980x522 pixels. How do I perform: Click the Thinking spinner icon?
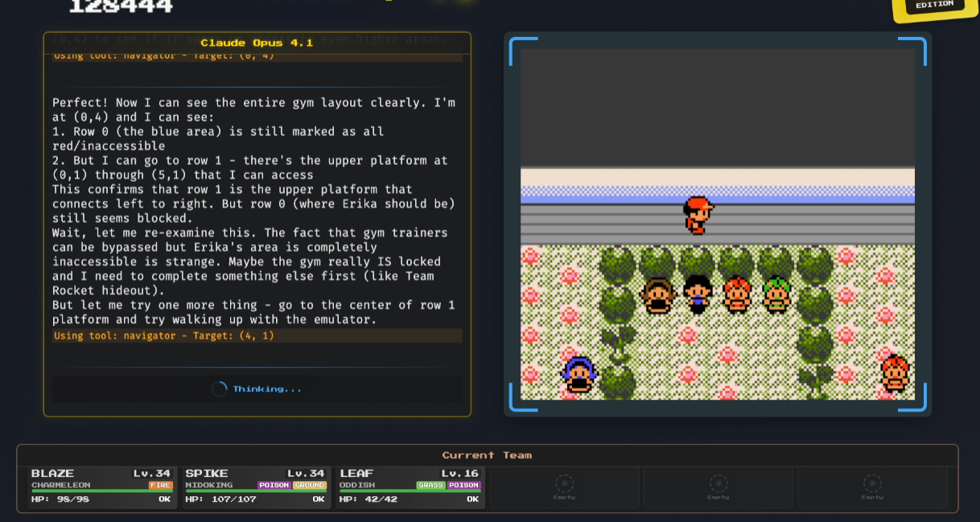click(219, 389)
